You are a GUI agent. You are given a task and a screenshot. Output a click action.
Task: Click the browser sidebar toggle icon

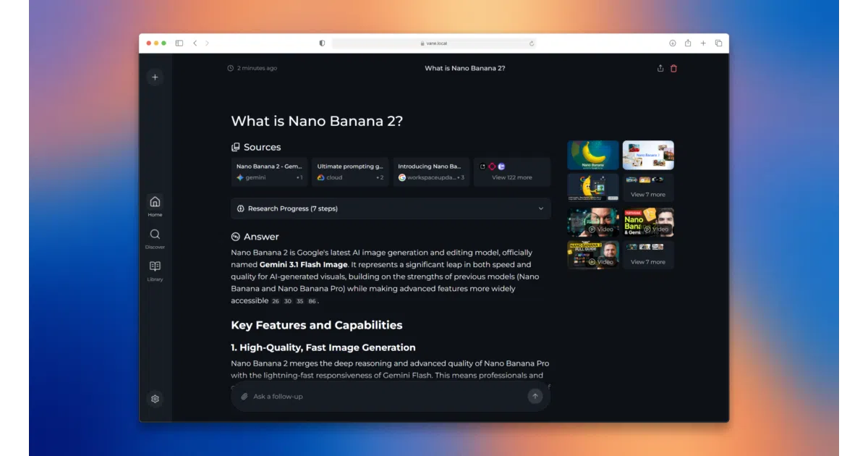(x=179, y=43)
